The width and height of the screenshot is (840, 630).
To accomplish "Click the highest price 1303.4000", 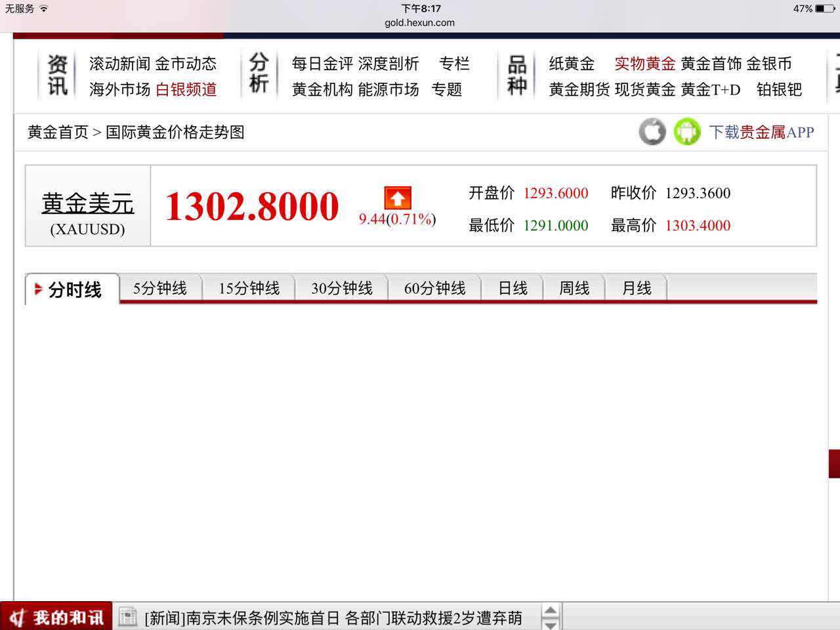I will (x=698, y=225).
